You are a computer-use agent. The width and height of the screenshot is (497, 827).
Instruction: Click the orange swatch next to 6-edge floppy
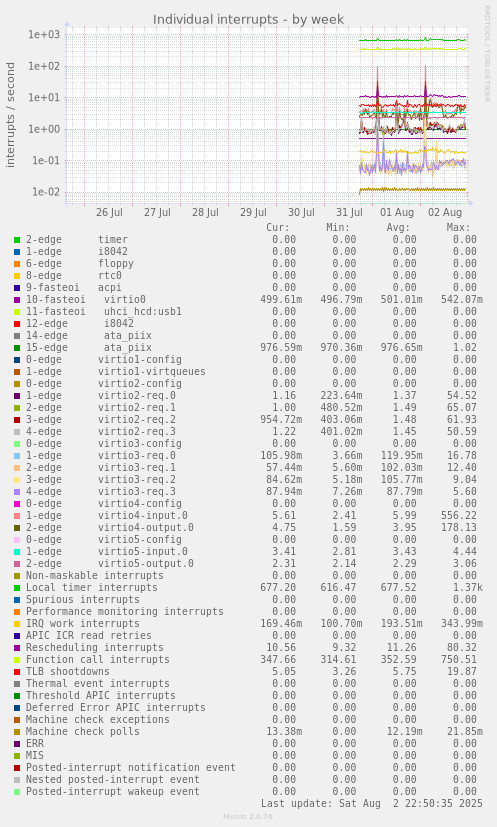pyautogui.click(x=17, y=264)
